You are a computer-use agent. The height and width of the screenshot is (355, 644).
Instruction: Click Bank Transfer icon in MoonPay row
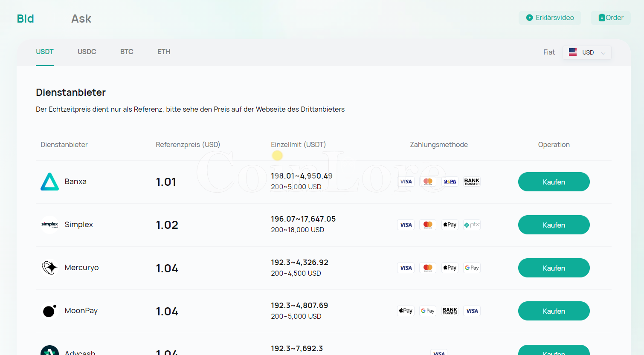coord(450,311)
